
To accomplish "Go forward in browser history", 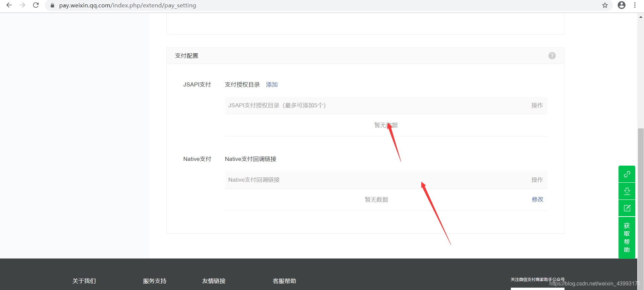I will (22, 5).
